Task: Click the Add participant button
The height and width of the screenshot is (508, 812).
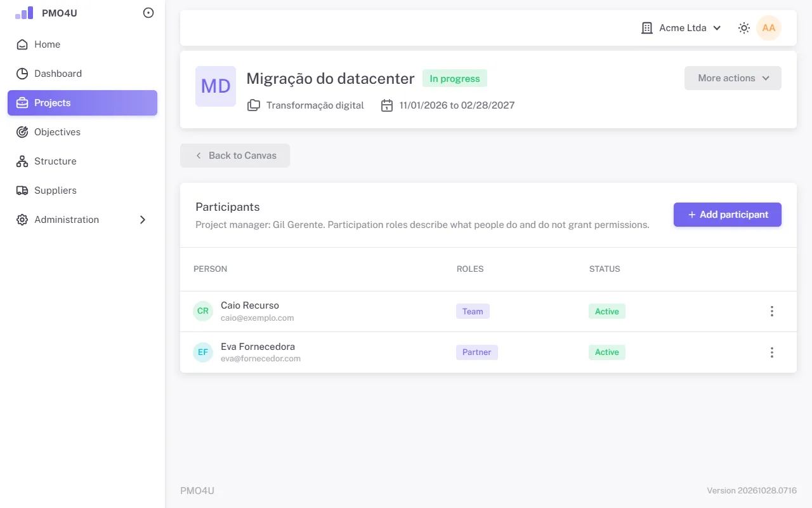Action: 728,215
